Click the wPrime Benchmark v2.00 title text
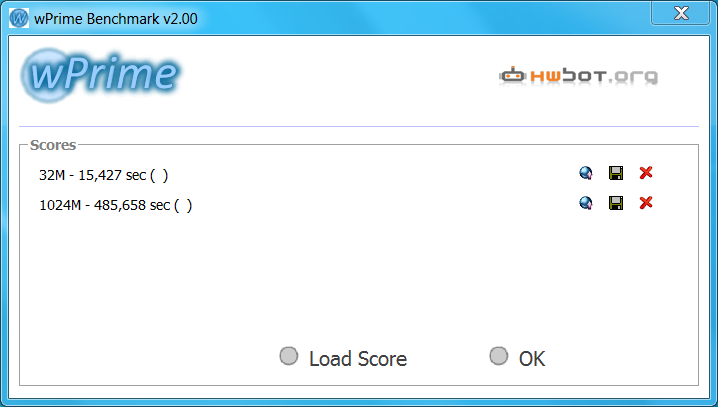The width and height of the screenshot is (718, 407). pos(116,19)
